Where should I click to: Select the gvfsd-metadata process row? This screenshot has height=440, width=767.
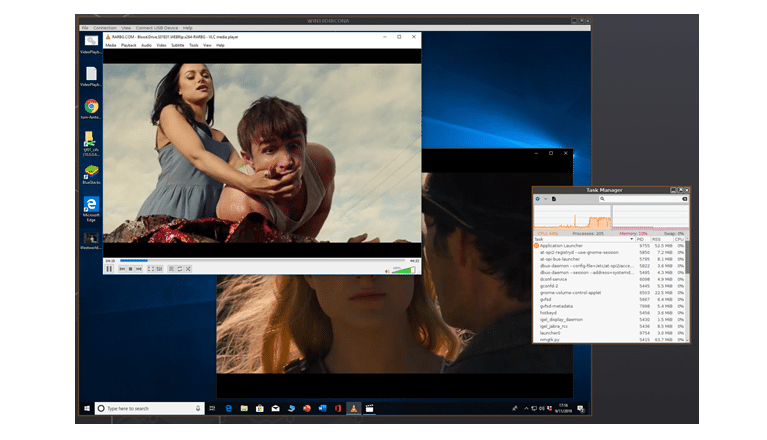(609, 306)
